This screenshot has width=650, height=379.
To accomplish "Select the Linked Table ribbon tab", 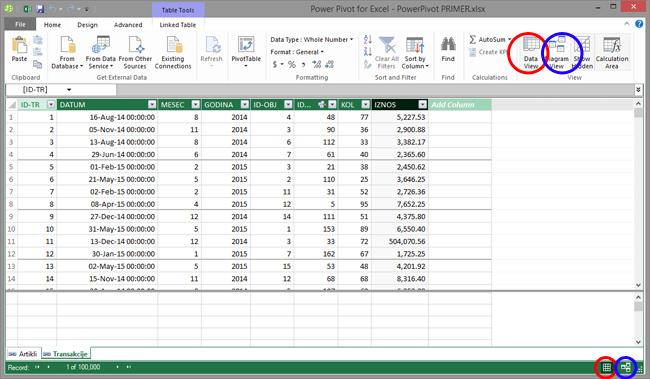I will point(178,25).
